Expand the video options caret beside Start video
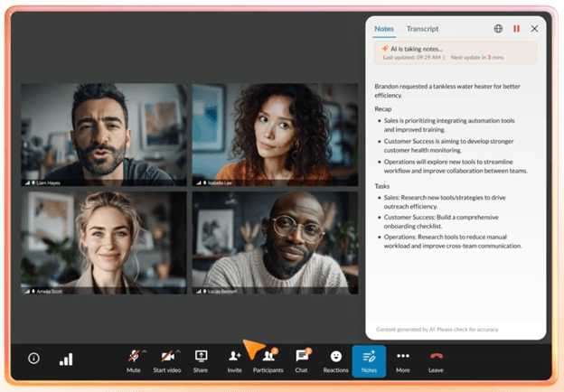 [178, 351]
